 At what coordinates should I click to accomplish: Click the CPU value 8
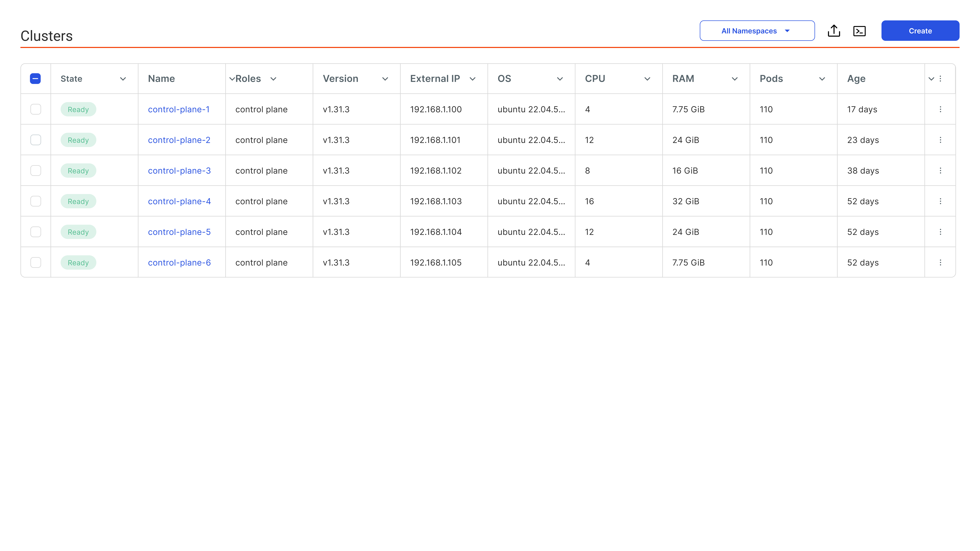(x=587, y=171)
